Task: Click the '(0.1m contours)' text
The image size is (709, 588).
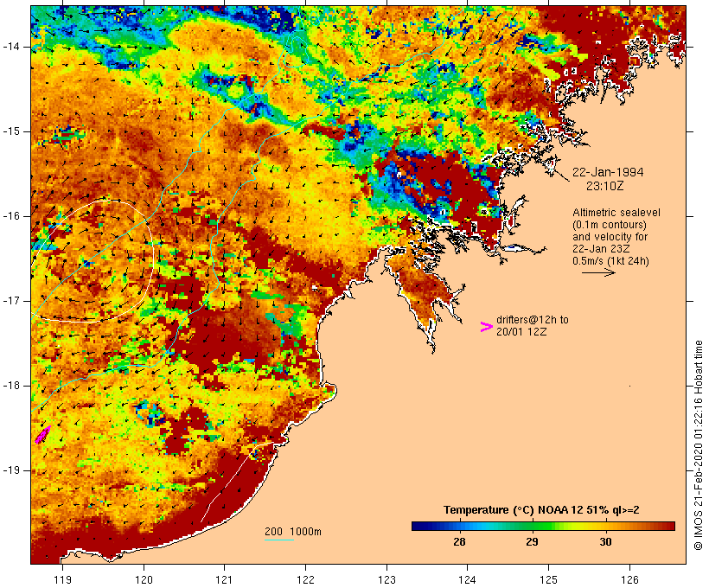Action: 610,225
